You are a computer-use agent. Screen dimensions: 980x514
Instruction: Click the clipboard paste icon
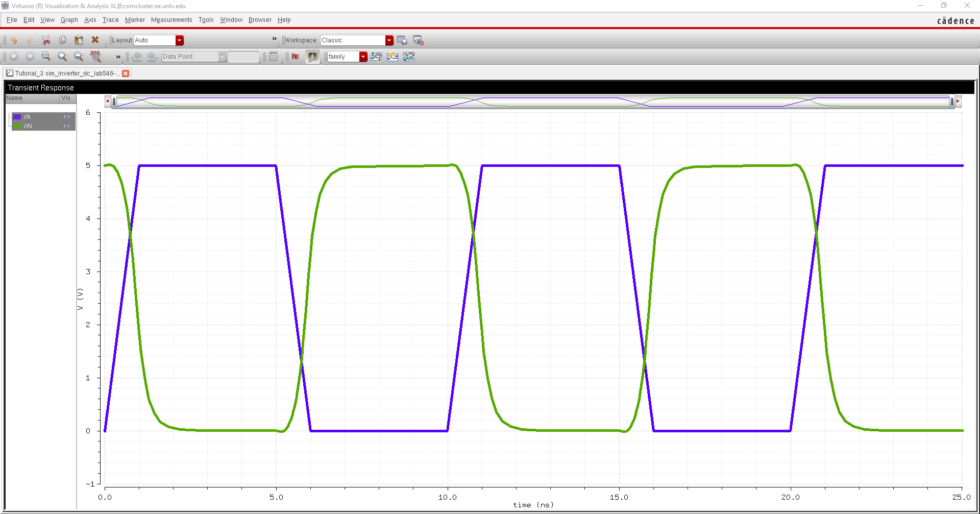click(x=79, y=40)
